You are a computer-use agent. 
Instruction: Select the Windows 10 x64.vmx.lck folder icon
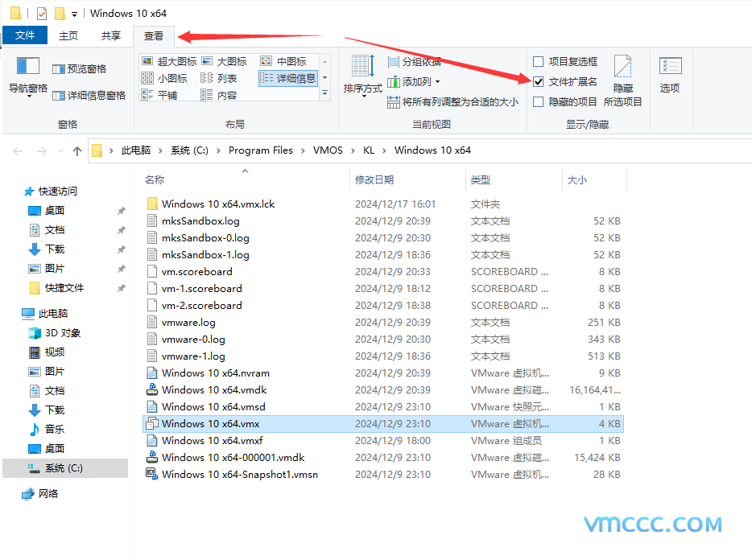click(x=152, y=204)
